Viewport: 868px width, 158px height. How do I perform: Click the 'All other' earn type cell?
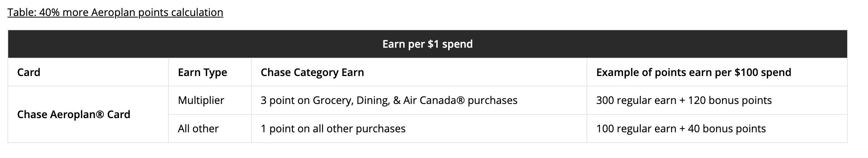(x=210, y=129)
